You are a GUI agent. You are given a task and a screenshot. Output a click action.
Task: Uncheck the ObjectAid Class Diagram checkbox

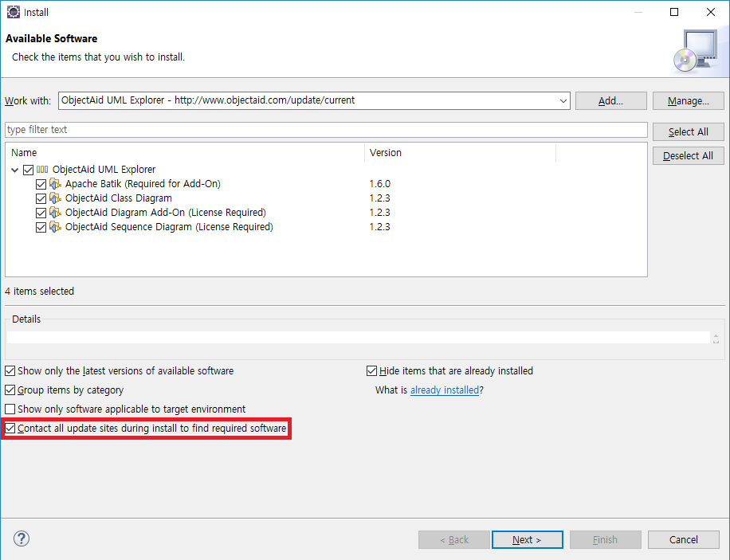tap(41, 199)
